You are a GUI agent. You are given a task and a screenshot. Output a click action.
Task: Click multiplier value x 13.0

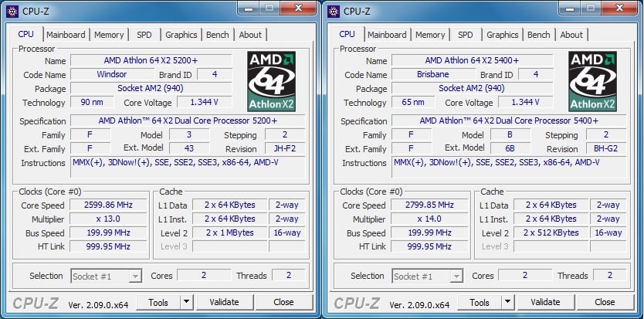tap(108, 219)
